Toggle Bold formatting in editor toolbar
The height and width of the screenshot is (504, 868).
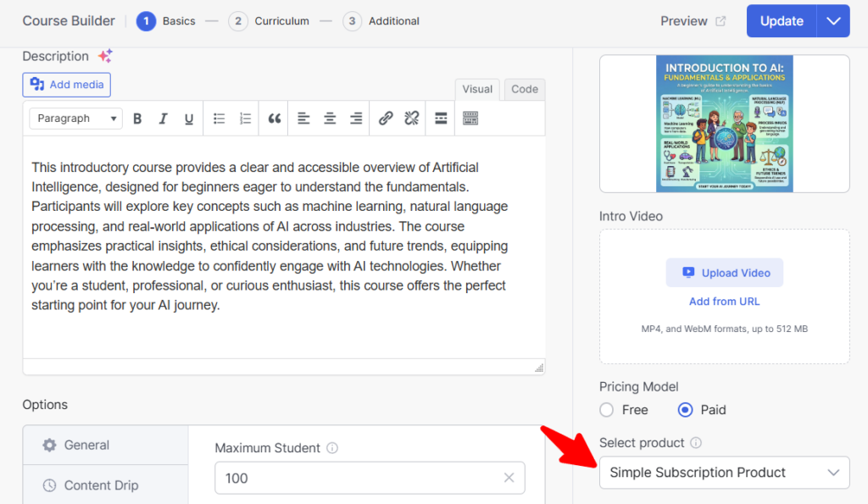pyautogui.click(x=137, y=119)
